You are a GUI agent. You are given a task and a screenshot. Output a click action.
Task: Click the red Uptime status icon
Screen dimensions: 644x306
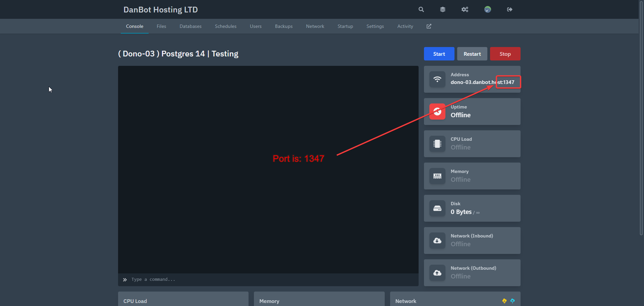[x=437, y=112]
